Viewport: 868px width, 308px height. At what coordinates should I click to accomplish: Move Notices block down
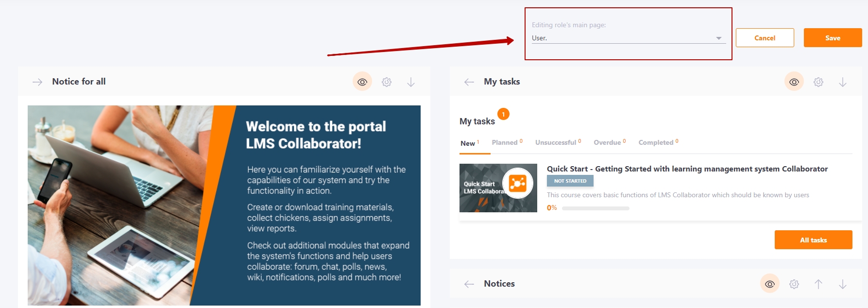843,284
